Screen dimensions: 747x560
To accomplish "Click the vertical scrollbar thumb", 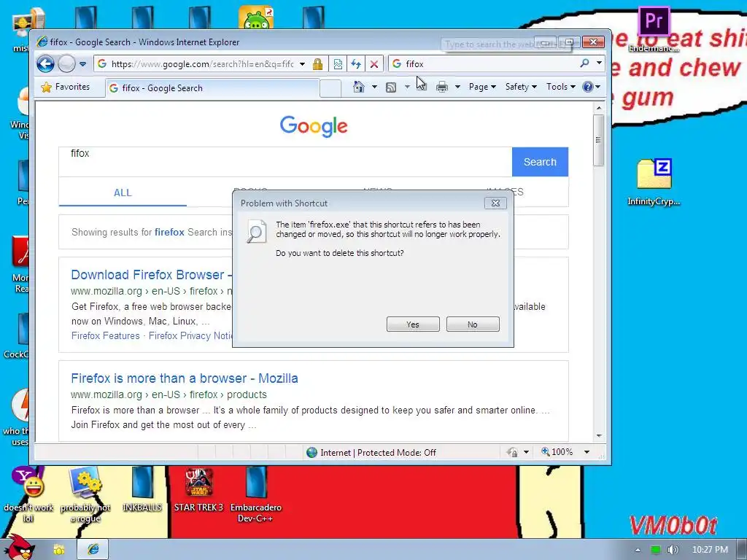I will (599, 140).
